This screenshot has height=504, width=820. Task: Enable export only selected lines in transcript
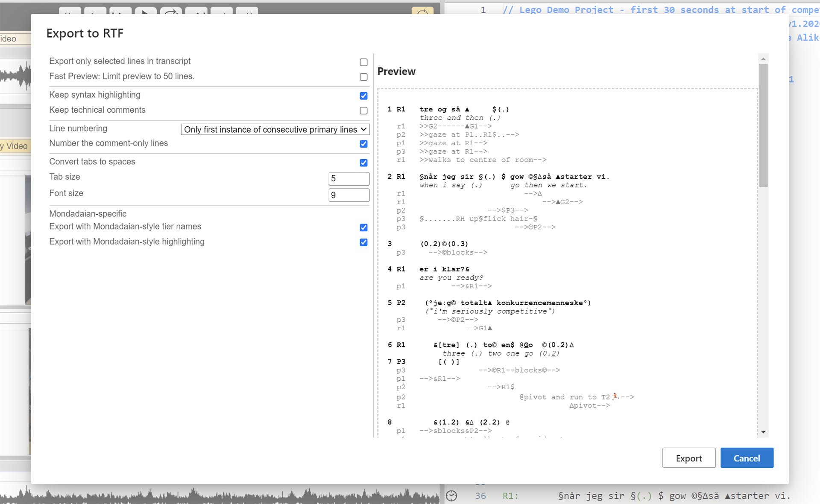coord(363,62)
